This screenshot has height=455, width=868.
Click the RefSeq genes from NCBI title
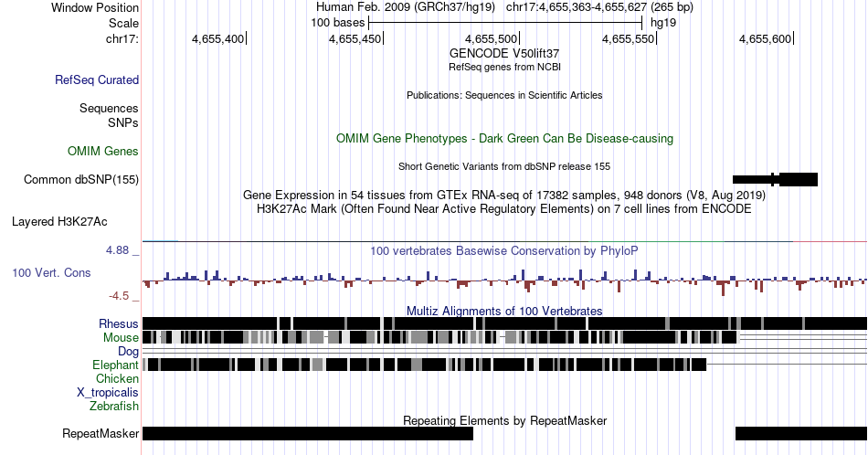[x=504, y=67]
